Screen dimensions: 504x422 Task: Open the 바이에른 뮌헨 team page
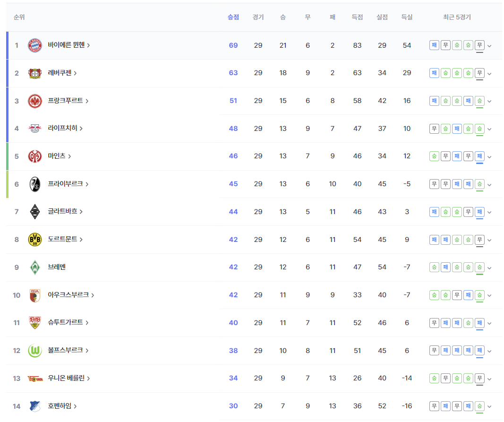[69, 45]
